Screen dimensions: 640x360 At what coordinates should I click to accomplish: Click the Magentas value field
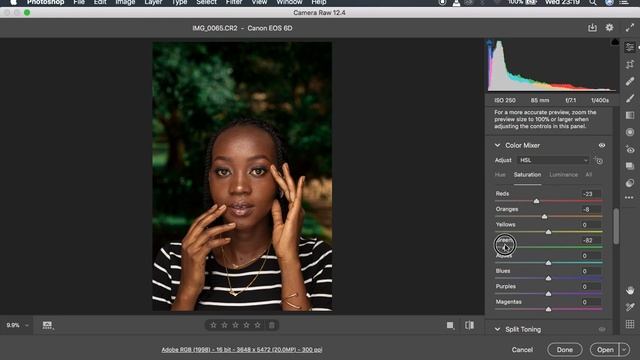pyautogui.click(x=591, y=302)
